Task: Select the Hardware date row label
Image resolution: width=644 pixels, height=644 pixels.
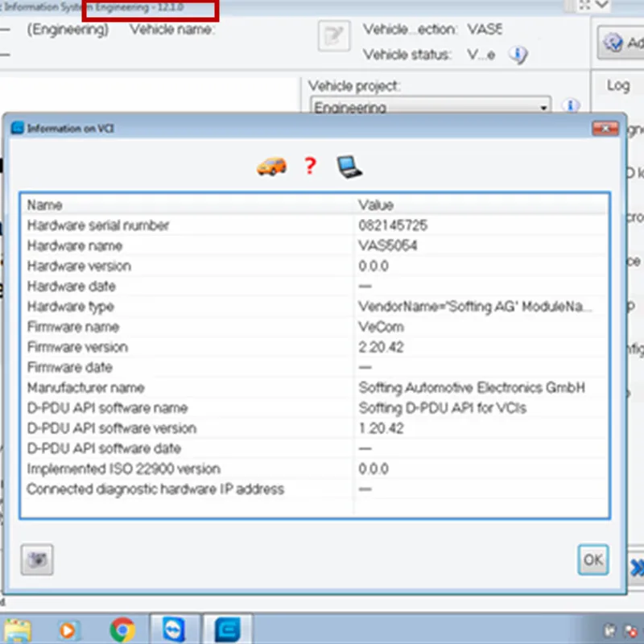Action: click(71, 287)
